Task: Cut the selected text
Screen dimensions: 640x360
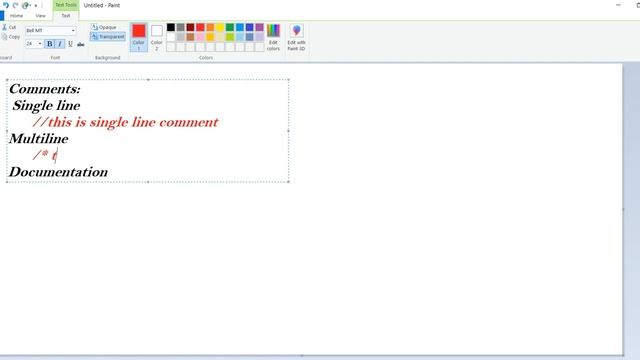Action: pos(9,27)
